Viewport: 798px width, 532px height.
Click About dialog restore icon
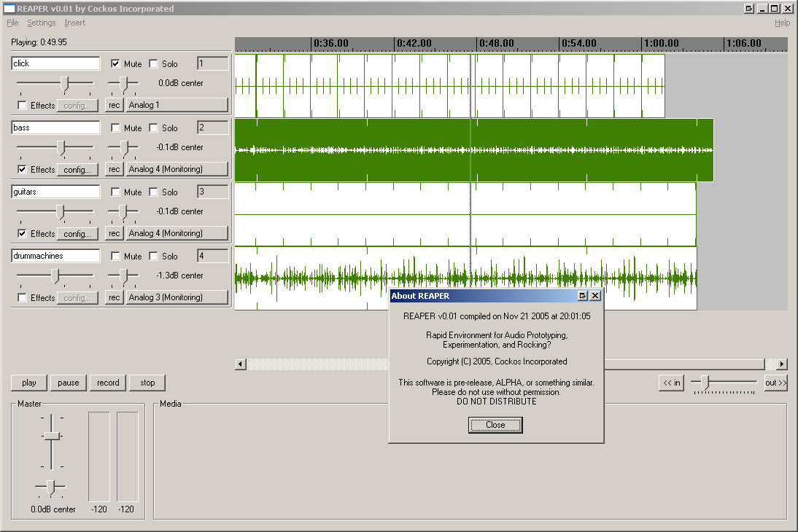click(x=583, y=295)
